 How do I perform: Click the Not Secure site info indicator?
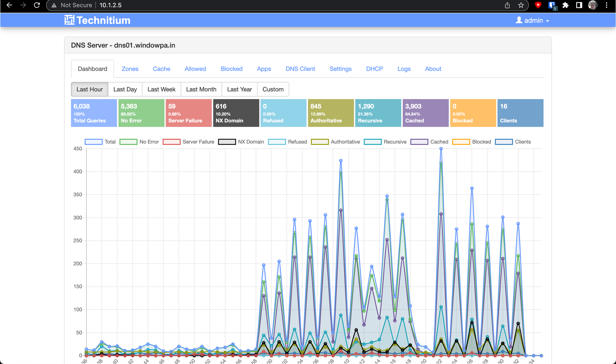coord(71,5)
